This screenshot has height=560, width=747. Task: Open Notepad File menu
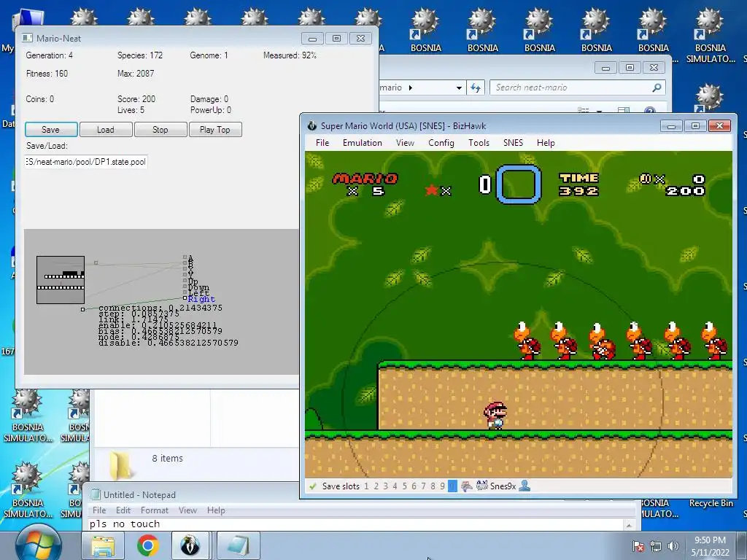point(99,510)
